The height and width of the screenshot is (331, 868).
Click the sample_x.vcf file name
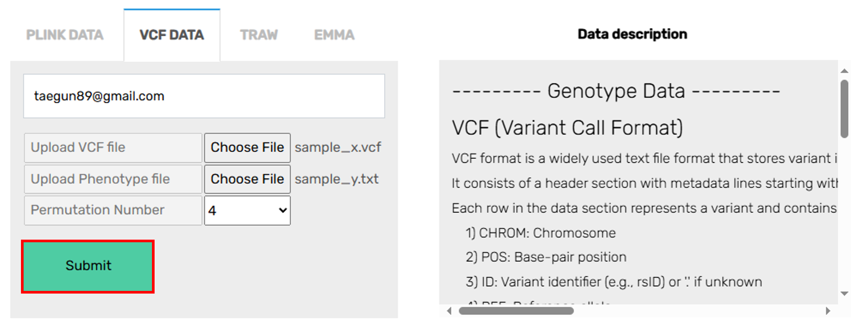(x=338, y=148)
